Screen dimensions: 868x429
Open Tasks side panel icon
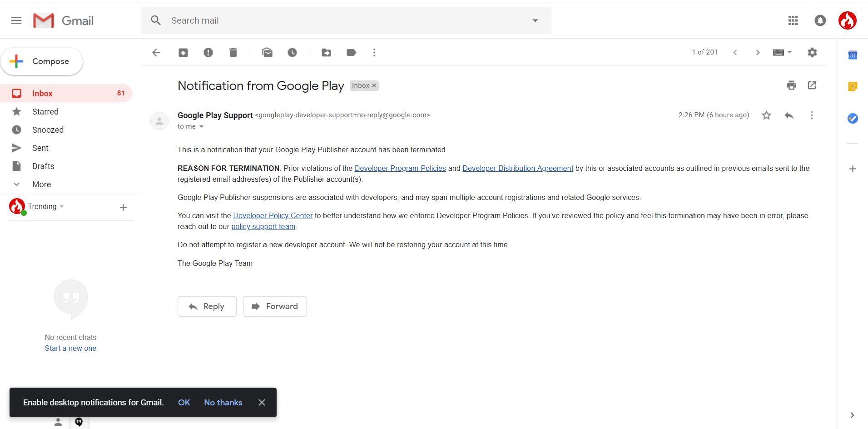tap(853, 119)
